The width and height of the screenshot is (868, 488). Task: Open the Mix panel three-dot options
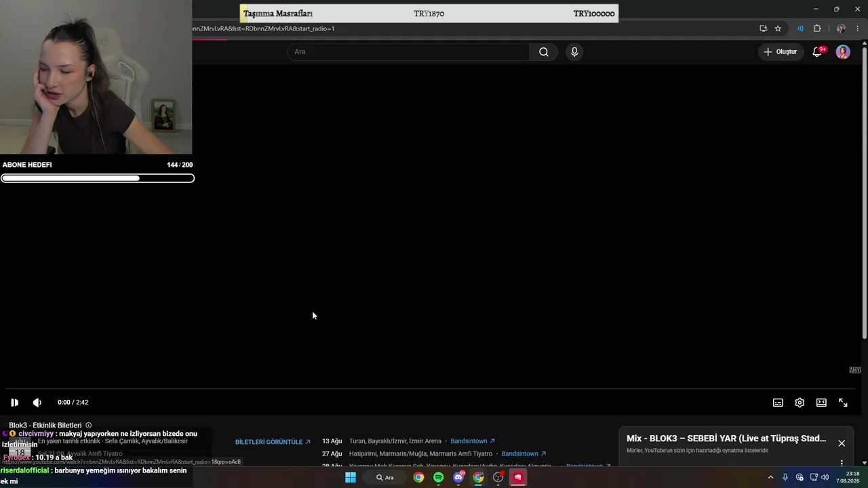[x=842, y=464]
